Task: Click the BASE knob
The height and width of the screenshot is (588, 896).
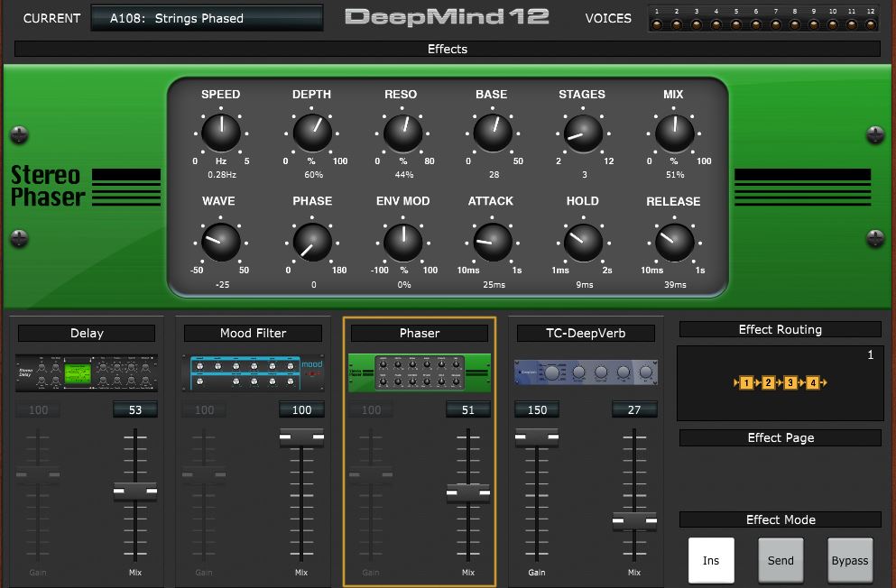Action: [x=494, y=133]
